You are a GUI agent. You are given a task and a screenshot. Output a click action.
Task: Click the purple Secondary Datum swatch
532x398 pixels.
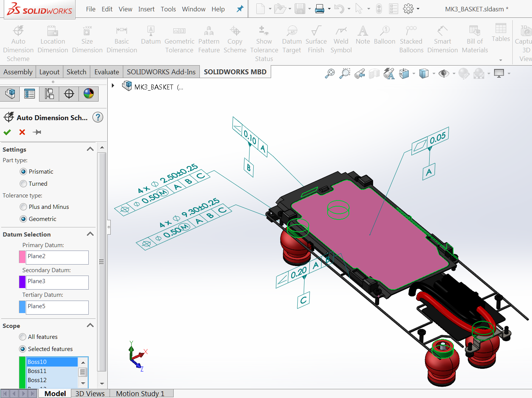tap(22, 282)
